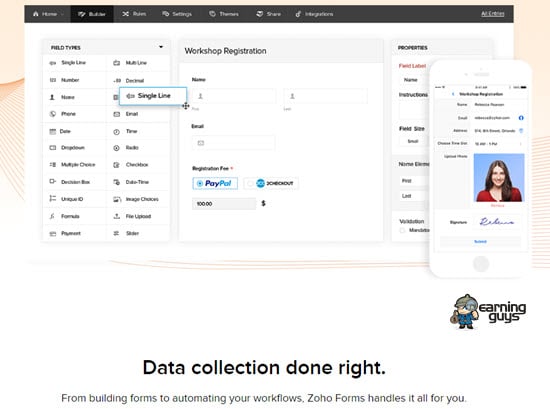Tap the back arrow in phone preview
The width and height of the screenshot is (550, 409).
pyautogui.click(x=453, y=94)
